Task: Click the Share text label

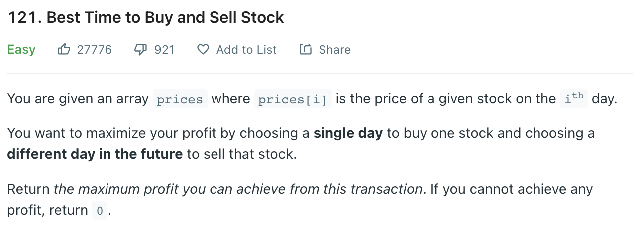Action: click(x=334, y=50)
